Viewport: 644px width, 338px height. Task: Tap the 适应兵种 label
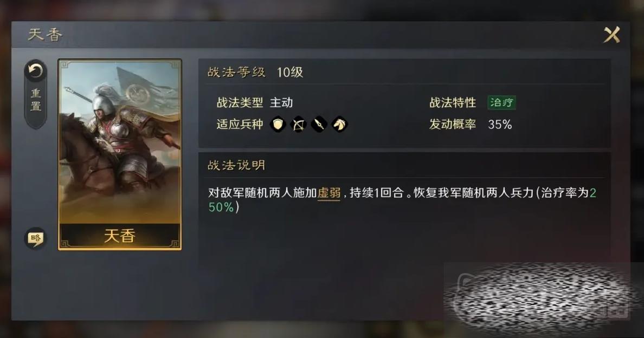240,124
